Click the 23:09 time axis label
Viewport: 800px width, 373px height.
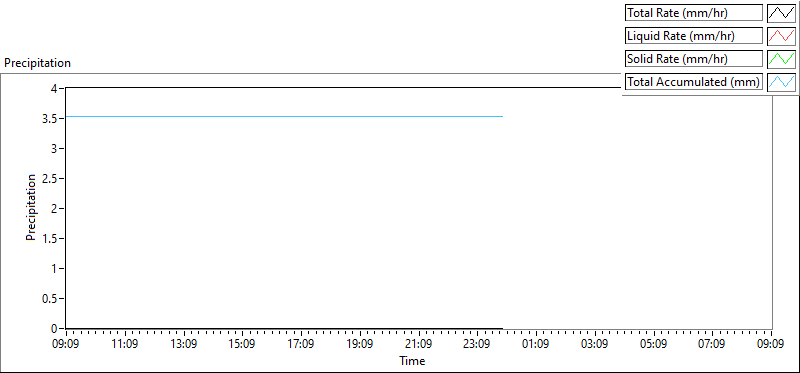click(x=477, y=344)
